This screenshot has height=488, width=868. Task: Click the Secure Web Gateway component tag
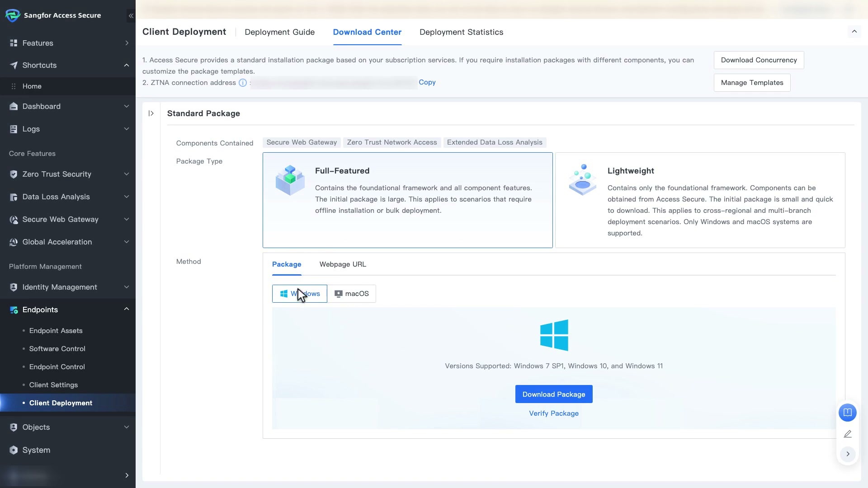coord(302,142)
